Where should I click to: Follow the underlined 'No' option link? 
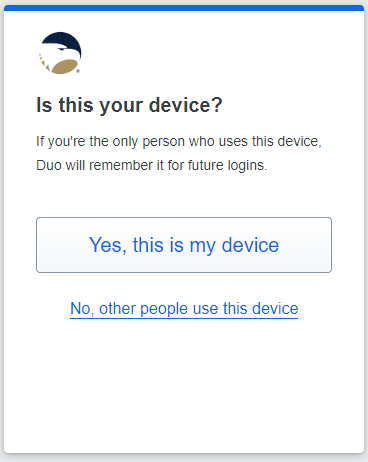pyautogui.click(x=184, y=309)
